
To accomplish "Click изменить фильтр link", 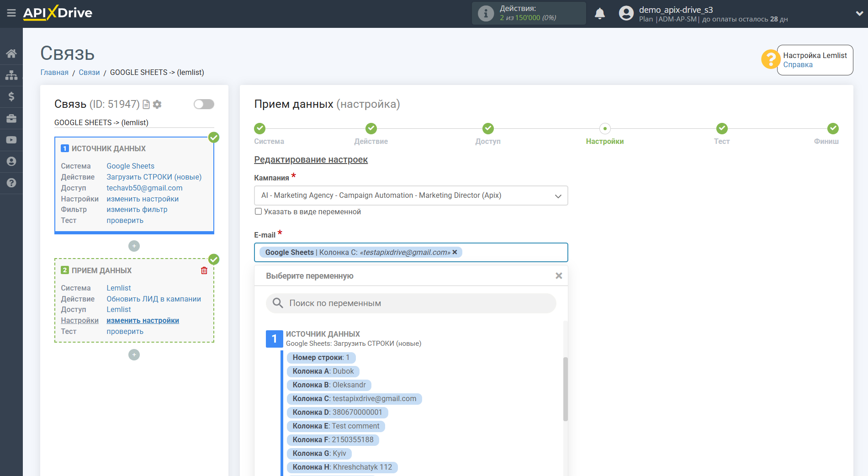I will tap(137, 209).
